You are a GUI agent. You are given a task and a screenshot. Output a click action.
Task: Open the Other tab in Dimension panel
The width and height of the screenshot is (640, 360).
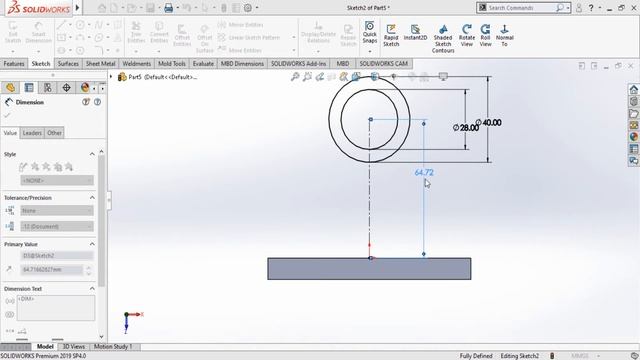click(x=54, y=133)
